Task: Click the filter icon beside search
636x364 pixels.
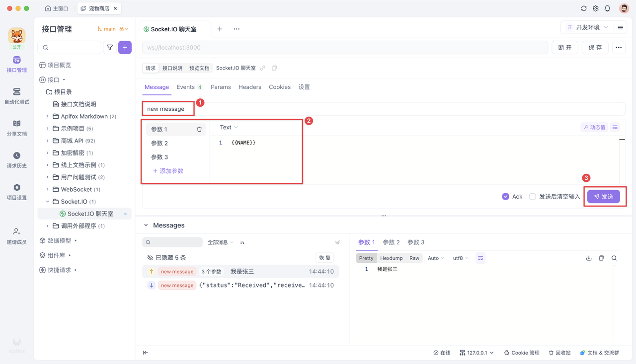Action: (110, 48)
